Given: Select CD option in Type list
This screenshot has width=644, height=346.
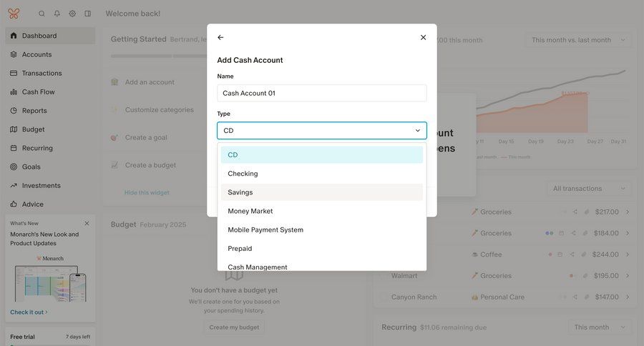Looking at the screenshot, I should (321, 154).
